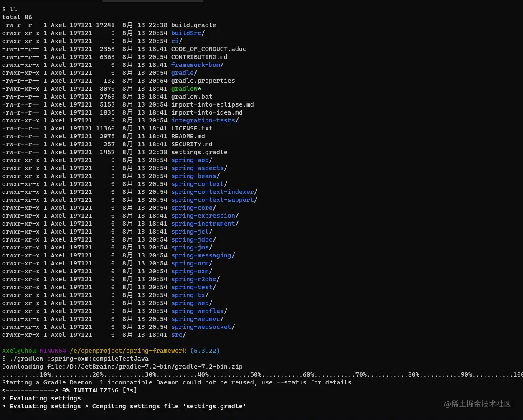
Task: Click the framework-bom/ directory entry
Action: pos(197,65)
